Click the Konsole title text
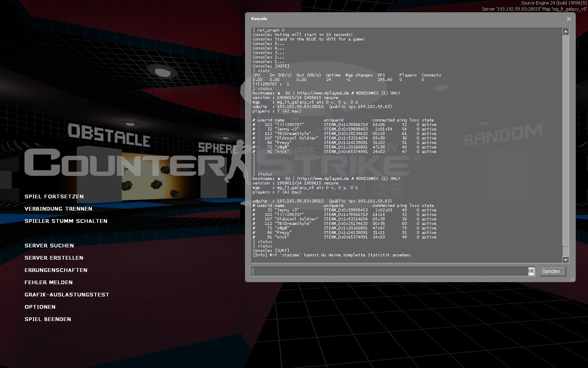 (259, 19)
